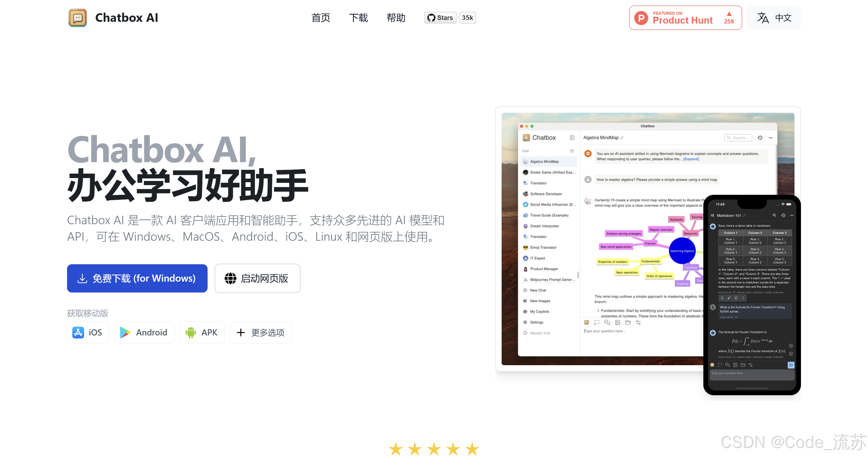Select Dream Interpreter in preview sidebar
The image size is (868, 457).
[x=549, y=226]
